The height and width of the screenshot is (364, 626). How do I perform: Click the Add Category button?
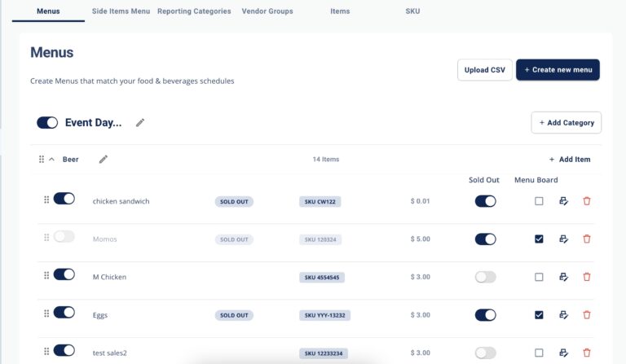coord(566,123)
